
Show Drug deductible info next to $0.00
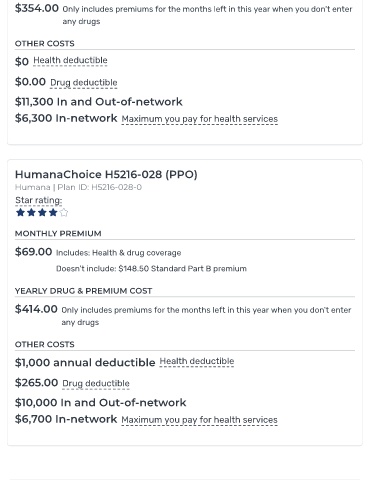pos(84,83)
